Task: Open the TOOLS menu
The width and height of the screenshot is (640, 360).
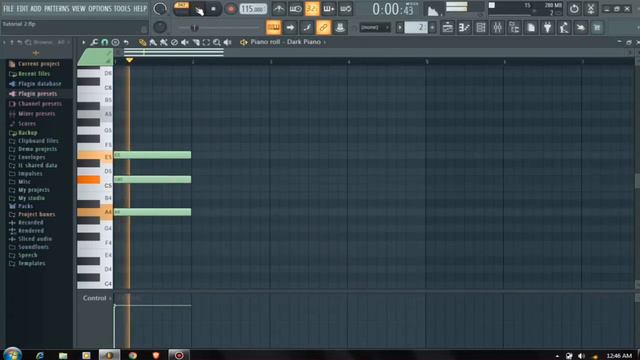Action: 122,9
